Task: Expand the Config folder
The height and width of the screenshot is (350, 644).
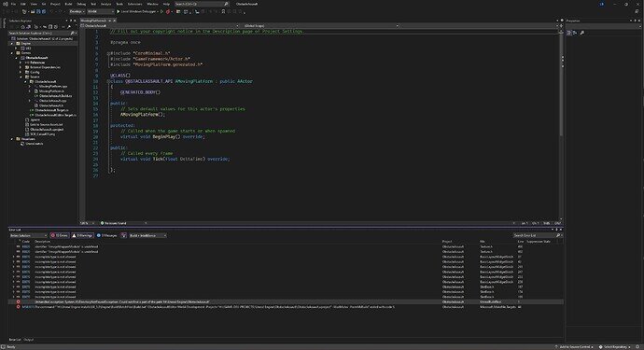Action: coord(21,72)
